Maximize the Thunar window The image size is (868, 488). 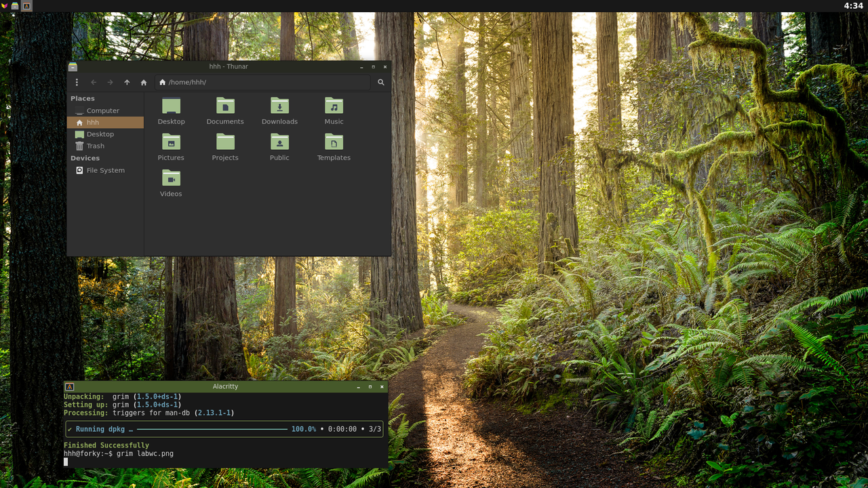374,66
